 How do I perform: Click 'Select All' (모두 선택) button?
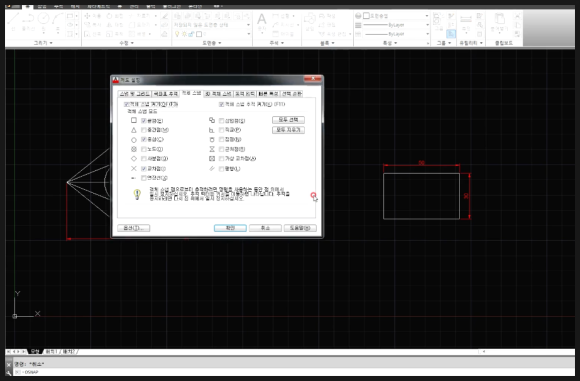coord(289,120)
